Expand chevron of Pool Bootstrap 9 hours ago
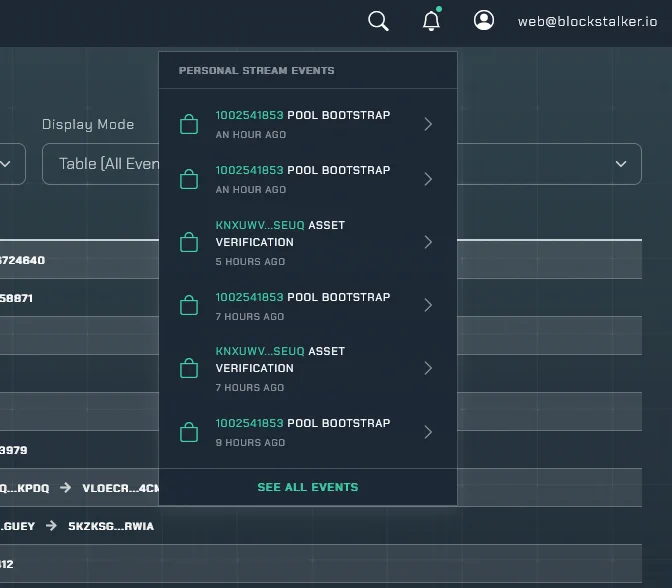672x588 pixels. click(x=428, y=432)
